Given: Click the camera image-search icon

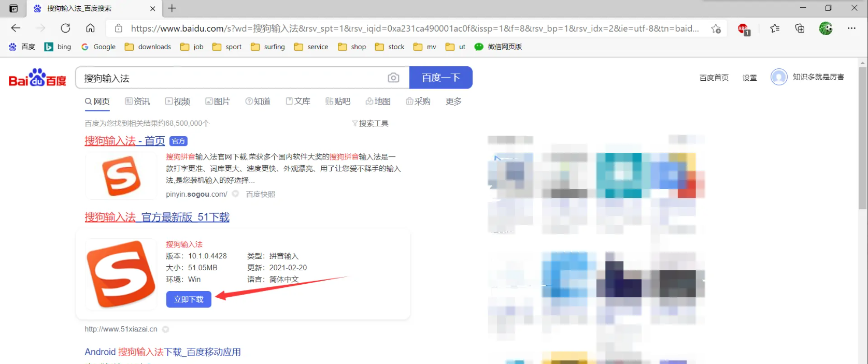Looking at the screenshot, I should pyautogui.click(x=393, y=78).
